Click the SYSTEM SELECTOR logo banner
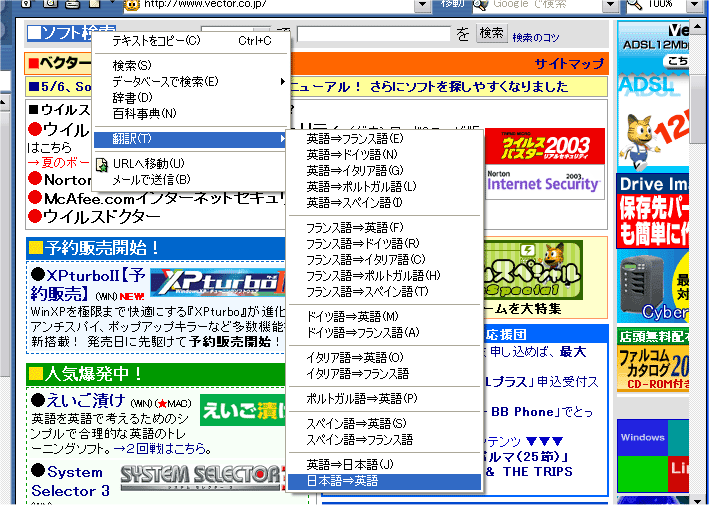 [203, 477]
